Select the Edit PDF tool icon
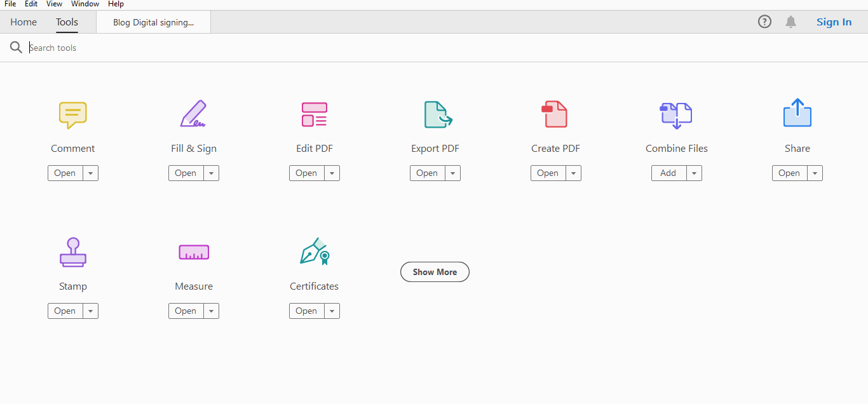The width and height of the screenshot is (868, 404). 314,114
